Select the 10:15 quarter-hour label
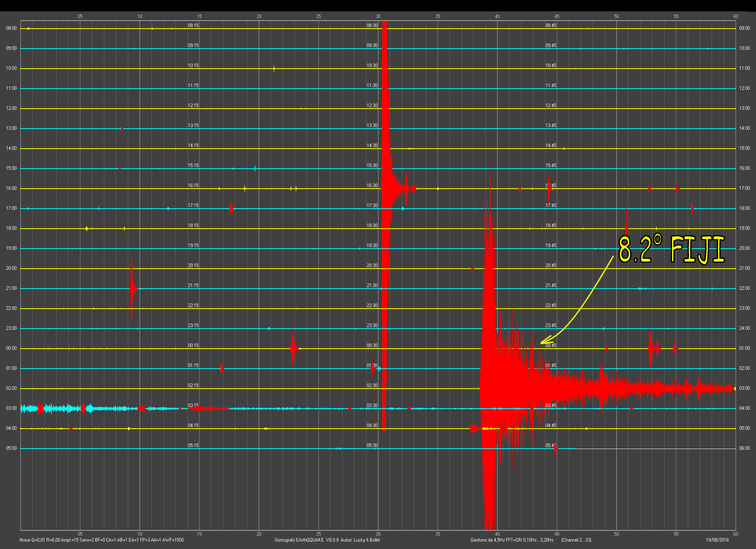Image resolution: width=756 pixels, height=549 pixels. pos(193,65)
